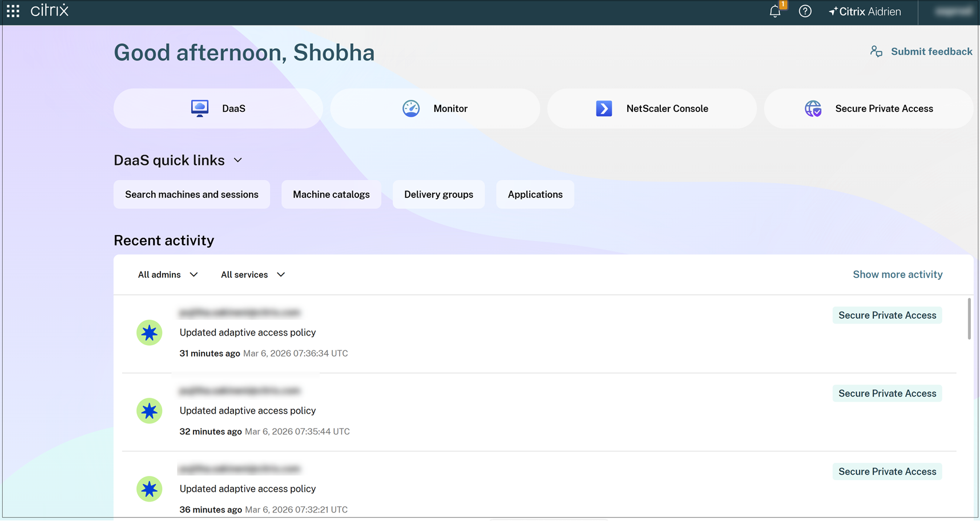Click the star avatar for 32 minutes ago entry
This screenshot has height=521, width=980.
(x=149, y=411)
